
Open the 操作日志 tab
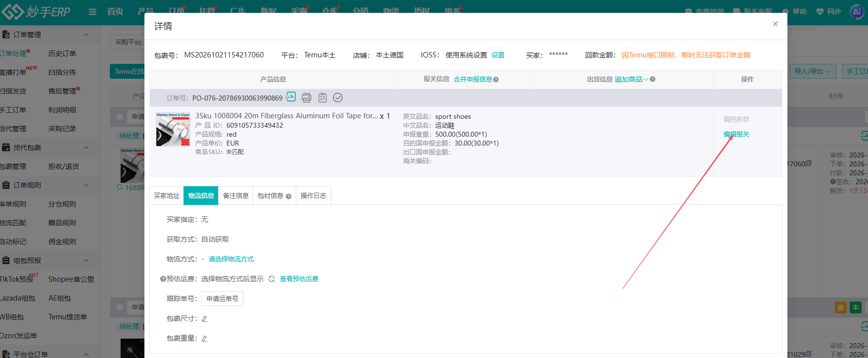coord(314,196)
